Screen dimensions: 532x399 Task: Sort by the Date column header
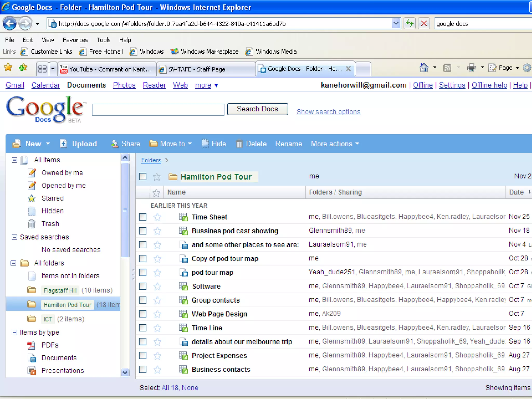tap(518, 192)
